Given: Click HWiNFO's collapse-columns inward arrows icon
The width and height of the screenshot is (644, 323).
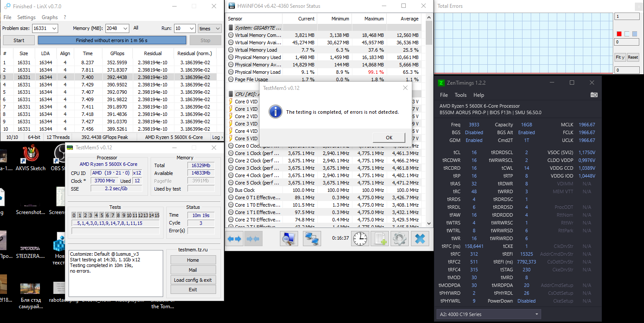Looking at the screenshot, I should (x=253, y=239).
